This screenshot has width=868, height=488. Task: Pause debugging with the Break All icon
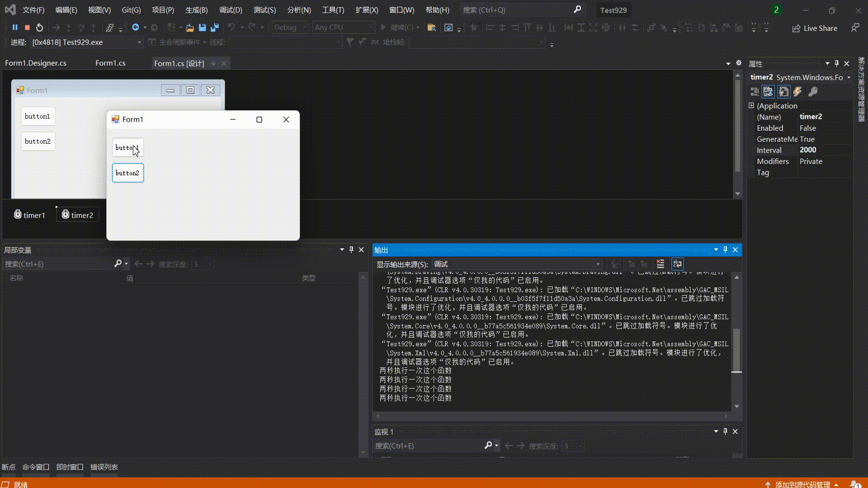(x=15, y=28)
